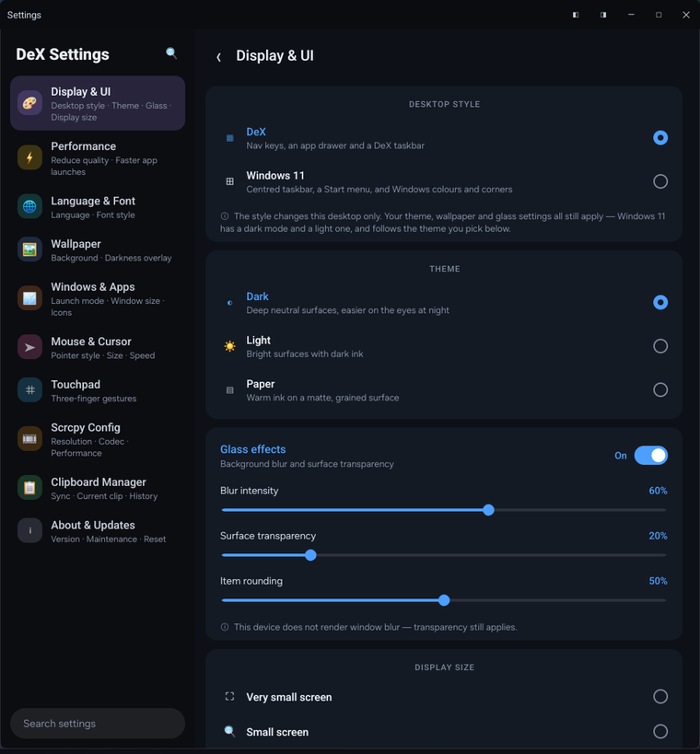Click the blue square icon beside DeX style
700x754 pixels.
(x=230, y=138)
